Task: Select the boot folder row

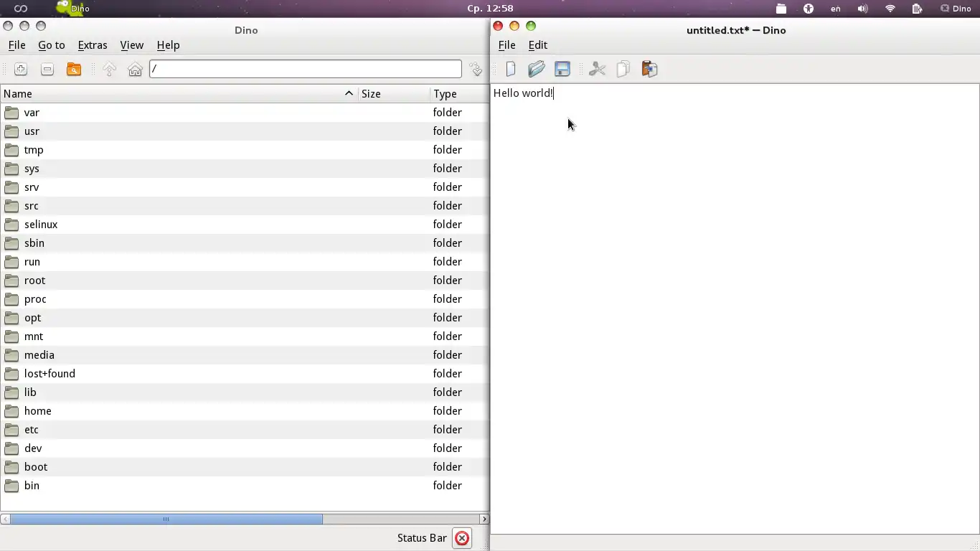Action: pos(245,467)
